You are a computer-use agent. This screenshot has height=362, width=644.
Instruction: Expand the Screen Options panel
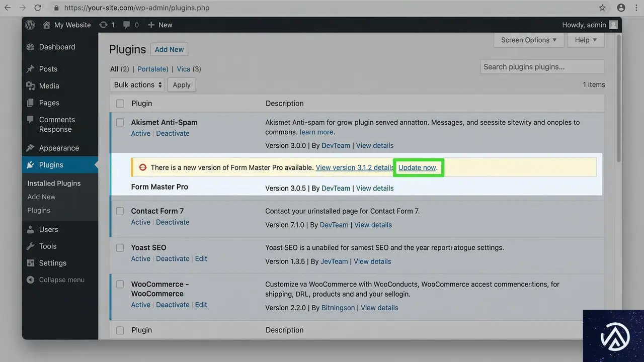pos(528,40)
